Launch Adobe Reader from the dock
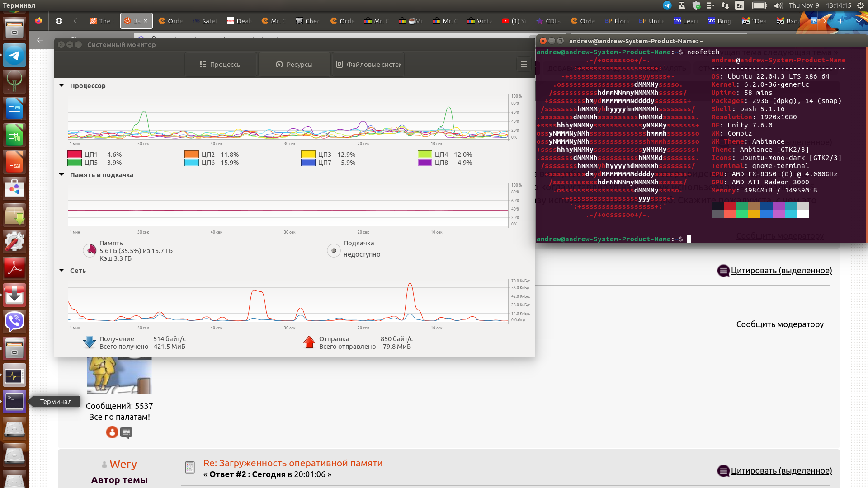Image resolution: width=868 pixels, height=488 pixels. (14, 268)
